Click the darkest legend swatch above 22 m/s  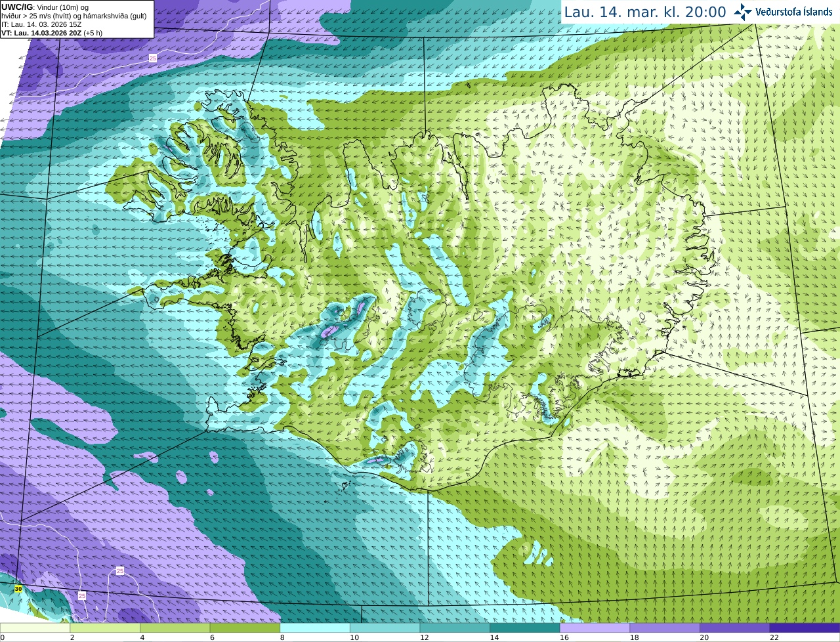tap(805, 628)
